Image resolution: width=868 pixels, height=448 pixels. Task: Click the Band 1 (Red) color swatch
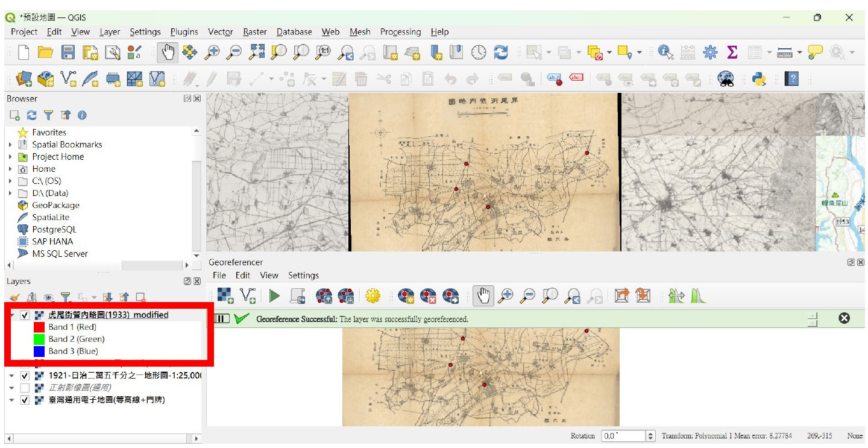coord(39,327)
